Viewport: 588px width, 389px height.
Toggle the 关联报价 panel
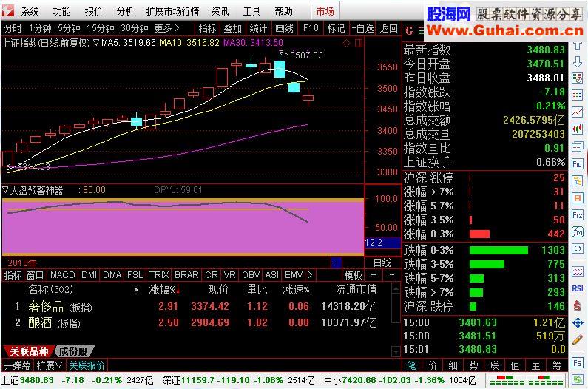87,365
